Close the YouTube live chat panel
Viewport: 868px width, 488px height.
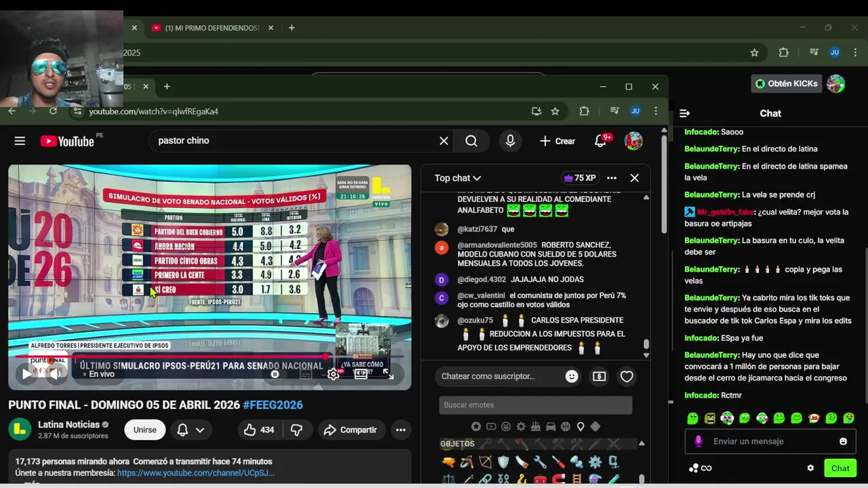(x=634, y=178)
